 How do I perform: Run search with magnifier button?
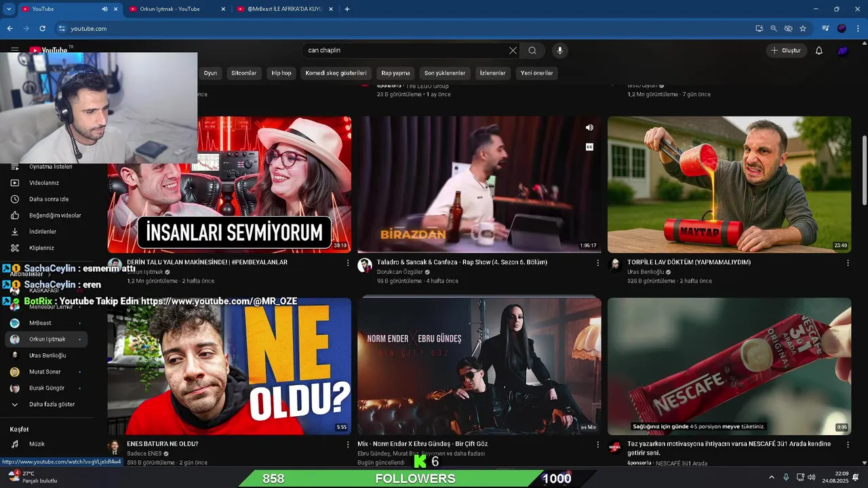[x=532, y=50]
